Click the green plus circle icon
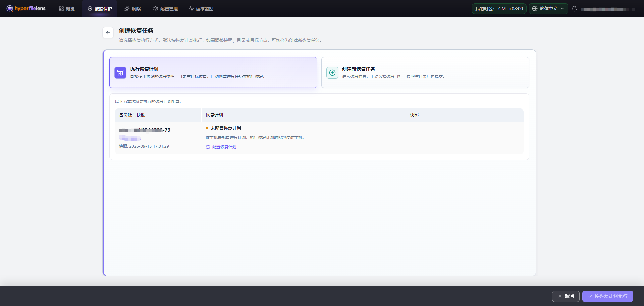This screenshot has height=306, width=644. [332, 73]
